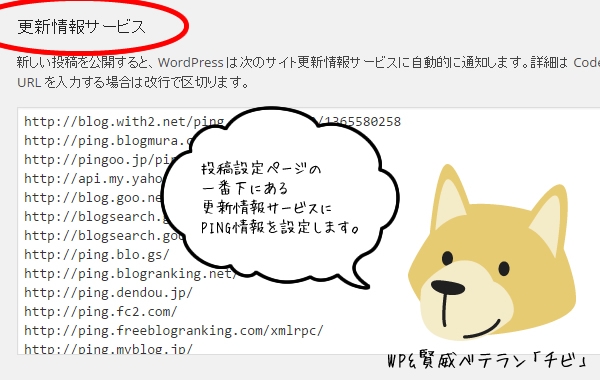Click the http://ping.myblog.jp/ line
Screen dimensions: 600x380
click(x=109, y=349)
